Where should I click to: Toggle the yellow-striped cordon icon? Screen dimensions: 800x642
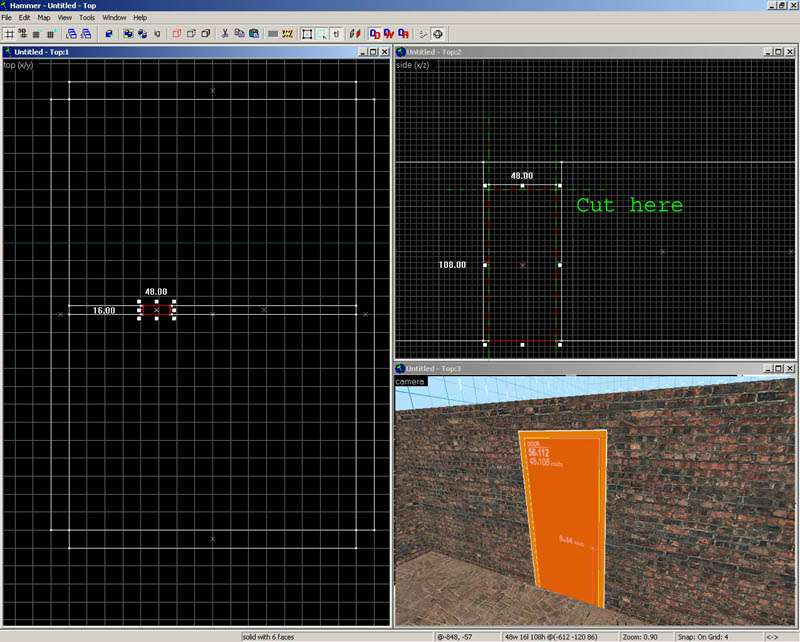pos(288,33)
